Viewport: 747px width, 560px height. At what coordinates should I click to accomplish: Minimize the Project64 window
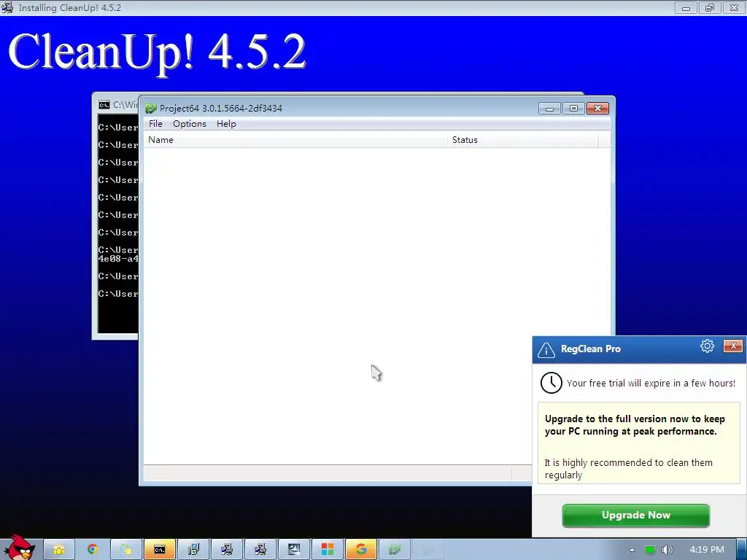[x=549, y=109]
